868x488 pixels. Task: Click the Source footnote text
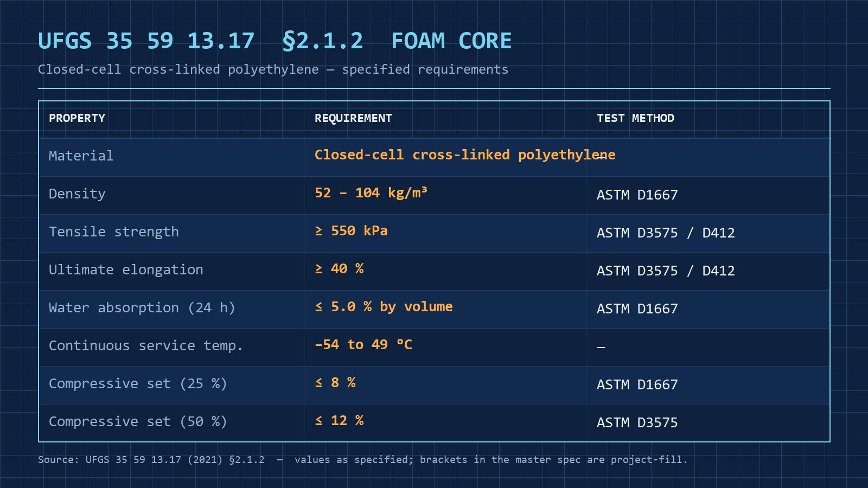(362, 460)
